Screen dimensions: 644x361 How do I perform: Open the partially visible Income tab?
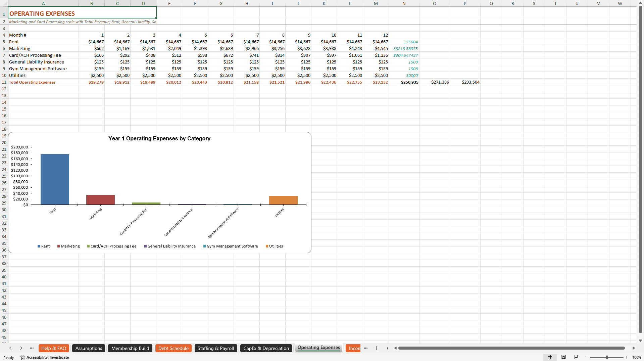tap(353, 348)
